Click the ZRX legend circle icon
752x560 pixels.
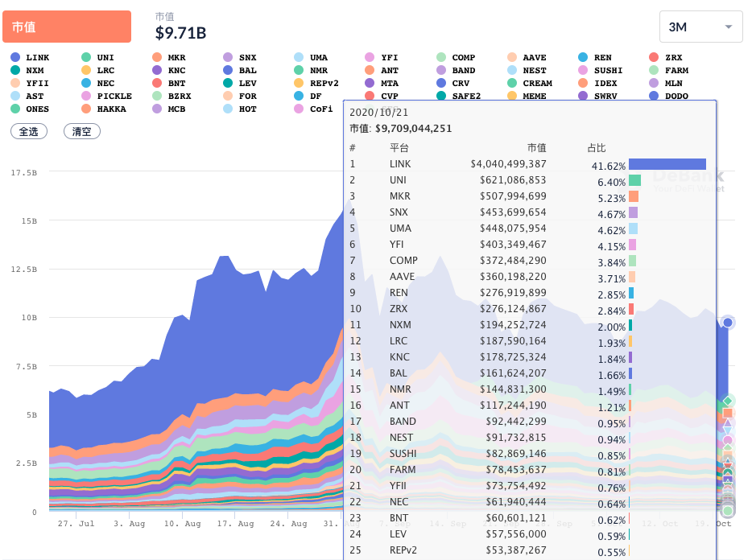click(654, 58)
